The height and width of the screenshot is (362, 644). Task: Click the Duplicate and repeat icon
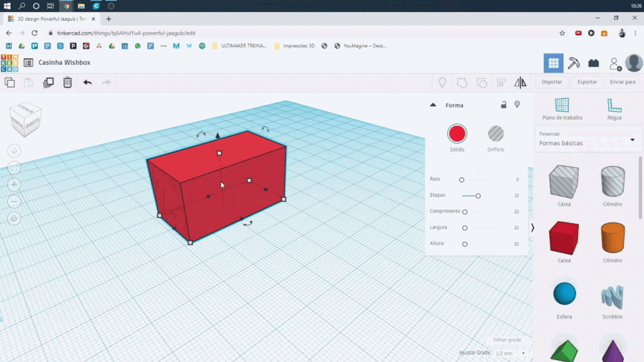click(48, 82)
